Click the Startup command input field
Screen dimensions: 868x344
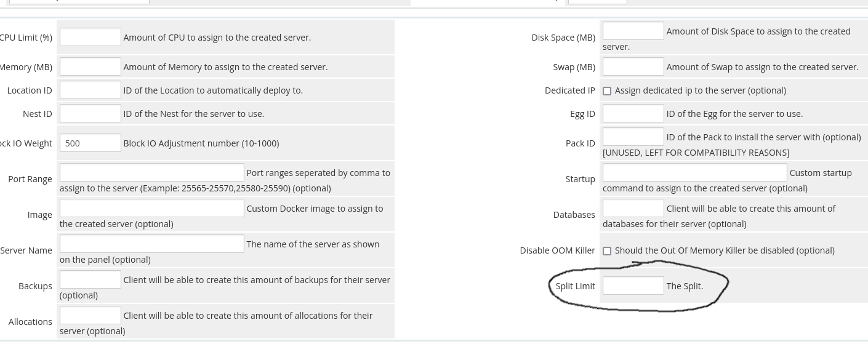pyautogui.click(x=695, y=172)
